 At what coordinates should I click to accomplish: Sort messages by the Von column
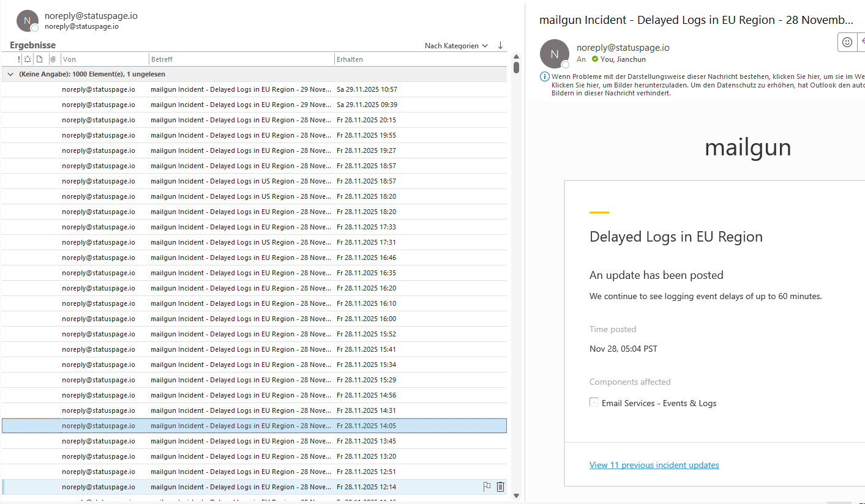(x=104, y=59)
